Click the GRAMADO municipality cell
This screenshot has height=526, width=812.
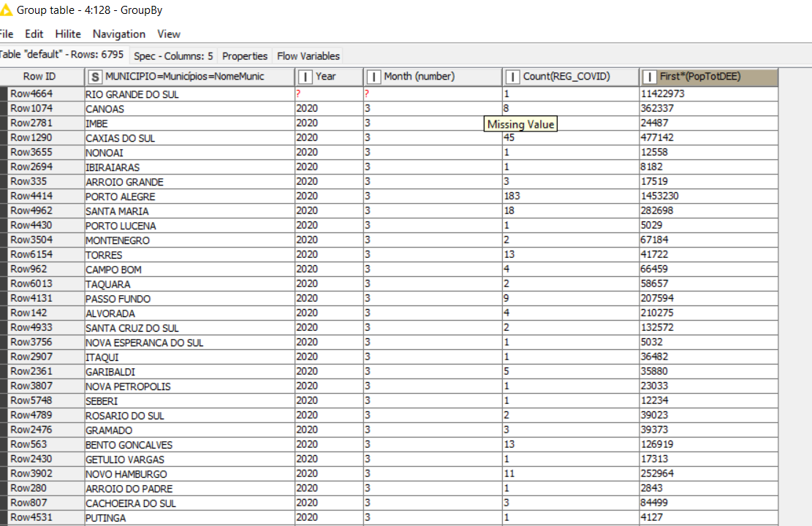(189, 430)
